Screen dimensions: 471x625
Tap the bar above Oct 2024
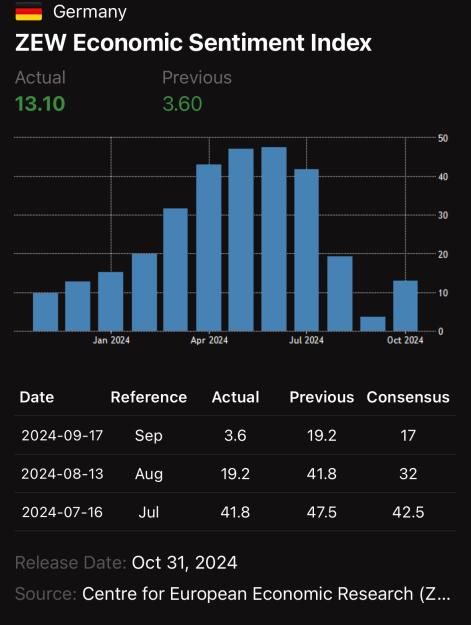(x=405, y=306)
